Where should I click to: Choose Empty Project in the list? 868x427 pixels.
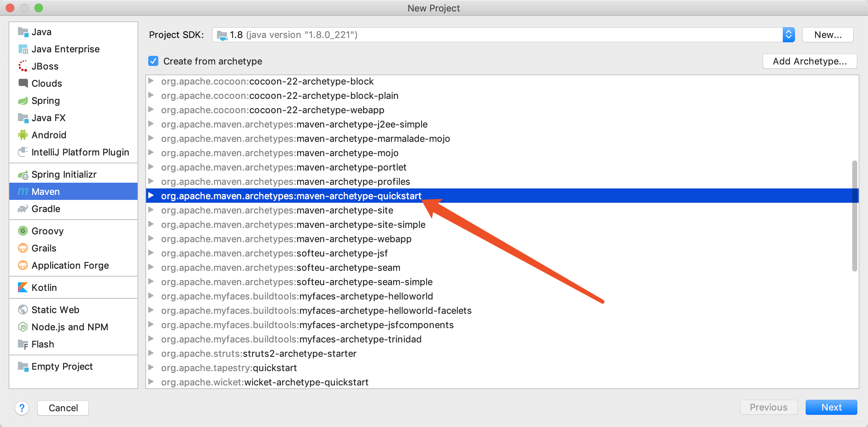[x=62, y=366]
